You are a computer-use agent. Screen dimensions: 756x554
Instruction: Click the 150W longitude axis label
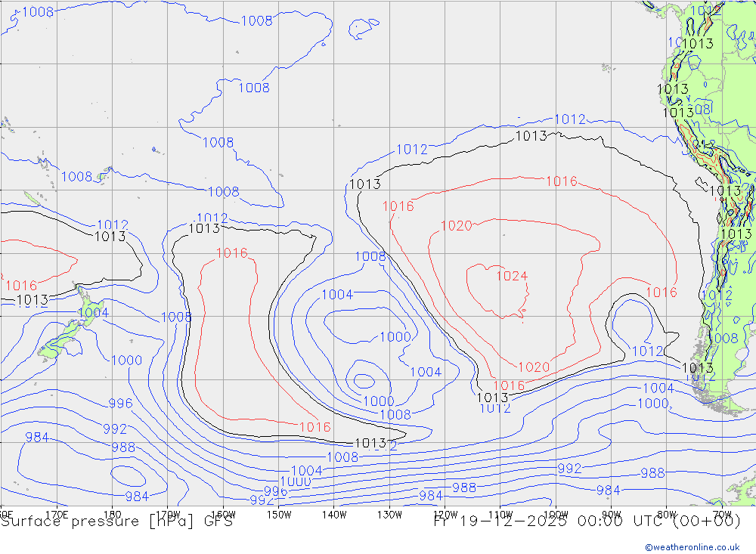279,515
